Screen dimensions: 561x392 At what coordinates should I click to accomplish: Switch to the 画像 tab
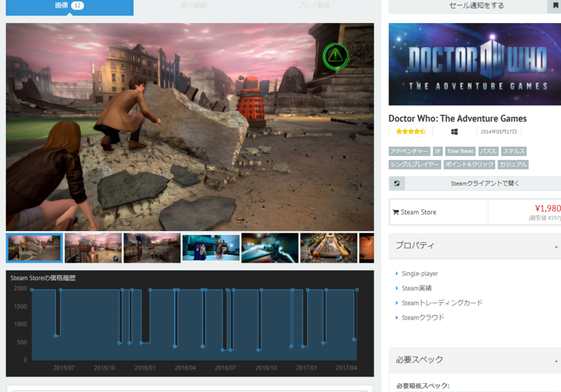click(x=70, y=6)
